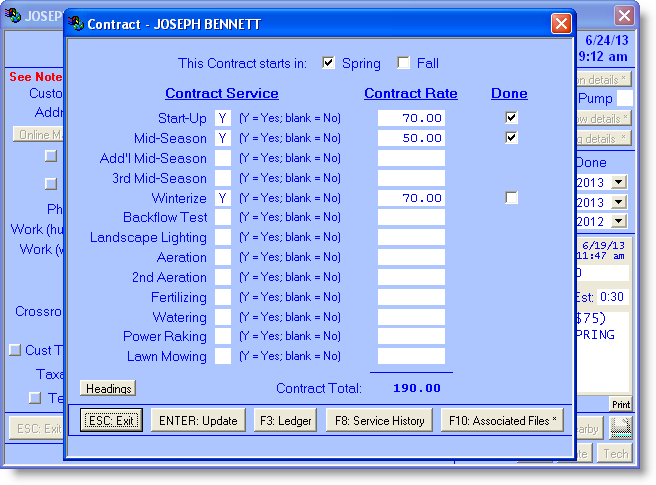Image resolution: width=656 pixels, height=485 pixels.
Task: Click the Print button in background window
Action: coord(621,404)
